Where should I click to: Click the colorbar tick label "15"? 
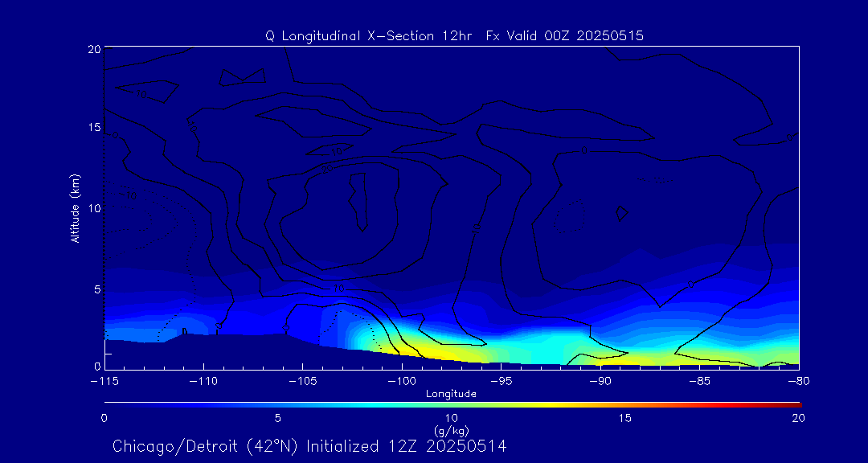[x=624, y=418]
